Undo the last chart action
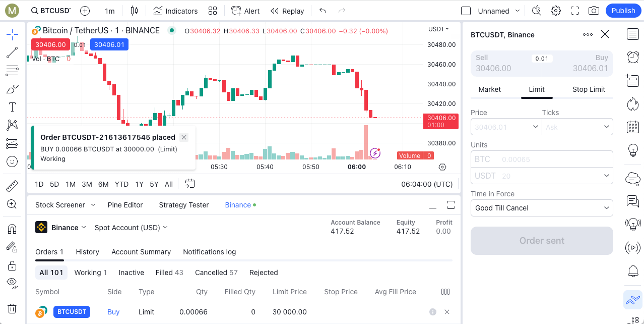 [x=323, y=11]
